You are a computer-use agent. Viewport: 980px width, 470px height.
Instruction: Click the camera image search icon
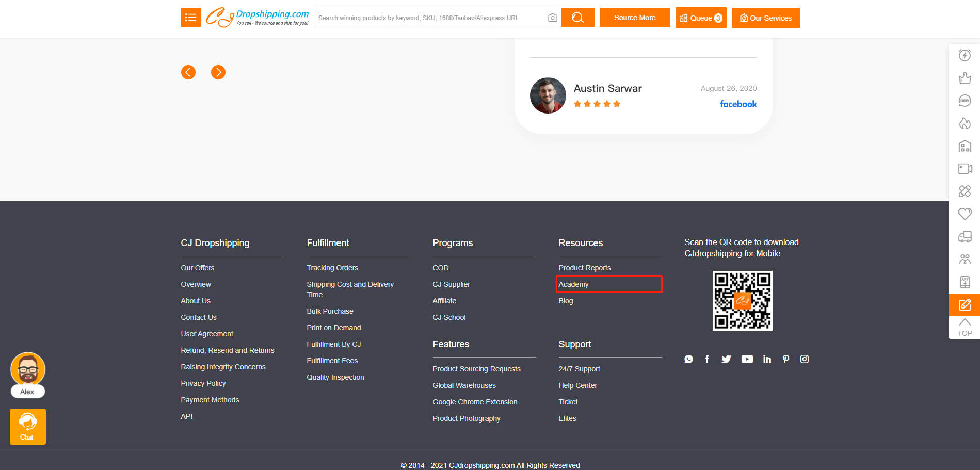(552, 18)
